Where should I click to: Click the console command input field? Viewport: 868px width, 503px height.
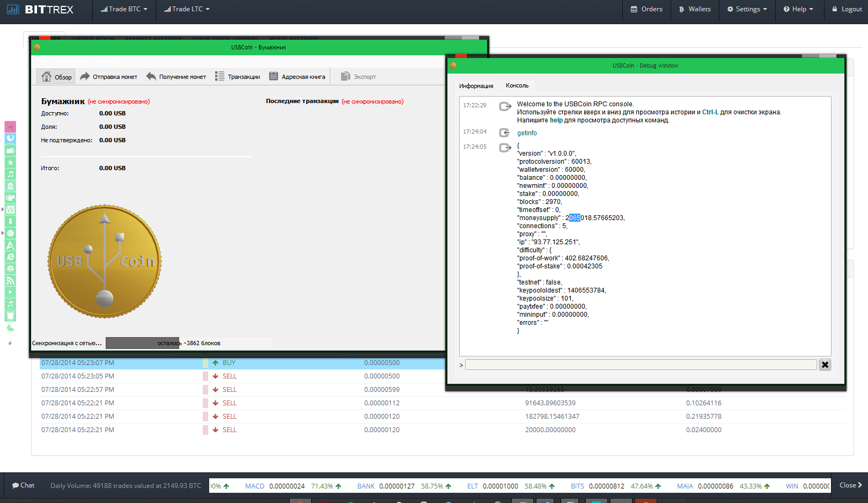[641, 365]
